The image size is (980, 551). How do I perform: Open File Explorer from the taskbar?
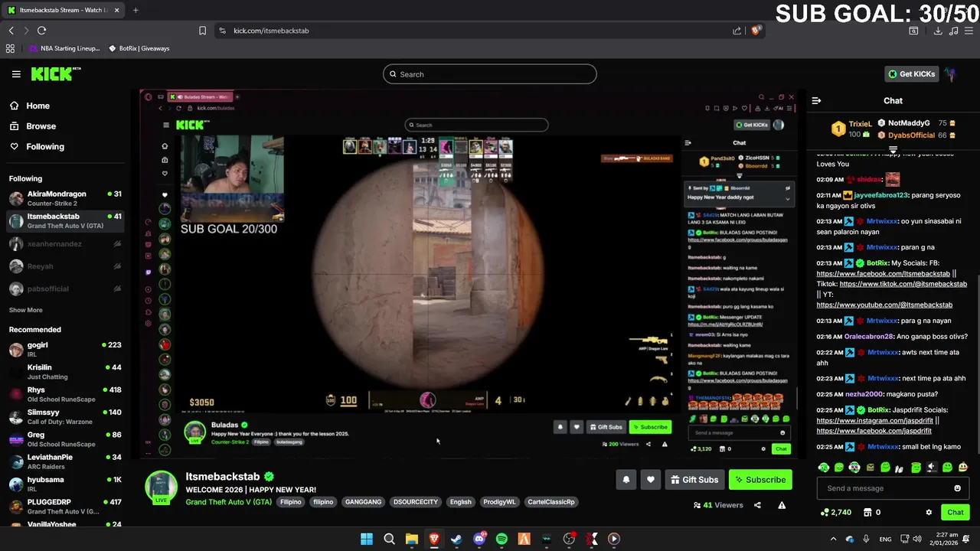coord(412,539)
